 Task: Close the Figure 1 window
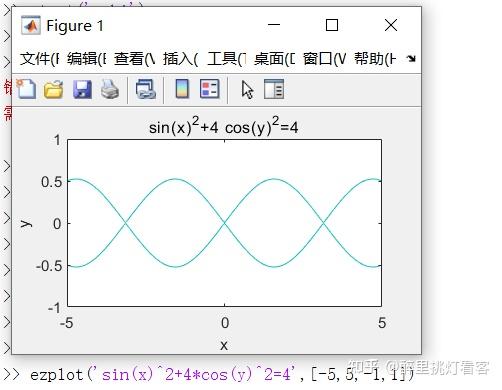tap(391, 25)
